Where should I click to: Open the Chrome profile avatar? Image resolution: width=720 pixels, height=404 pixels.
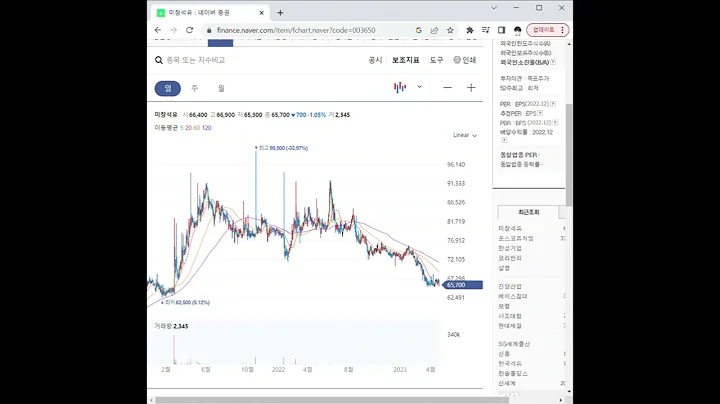click(x=518, y=30)
